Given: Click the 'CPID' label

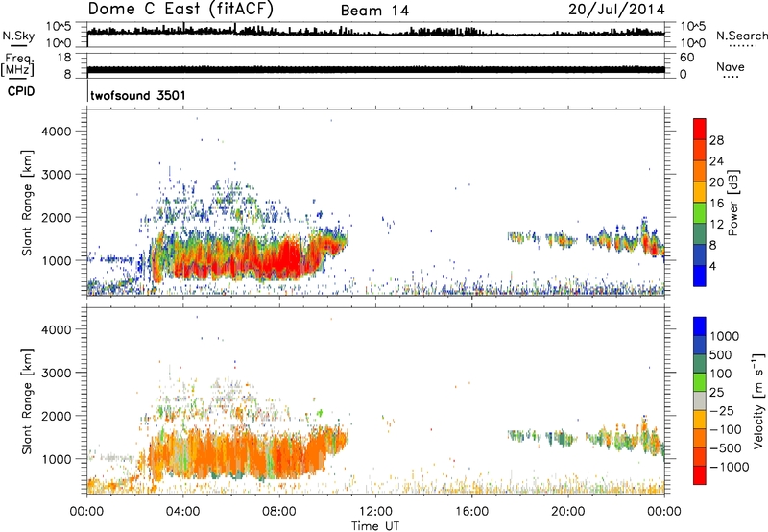Looking at the screenshot, I should pos(21,91).
